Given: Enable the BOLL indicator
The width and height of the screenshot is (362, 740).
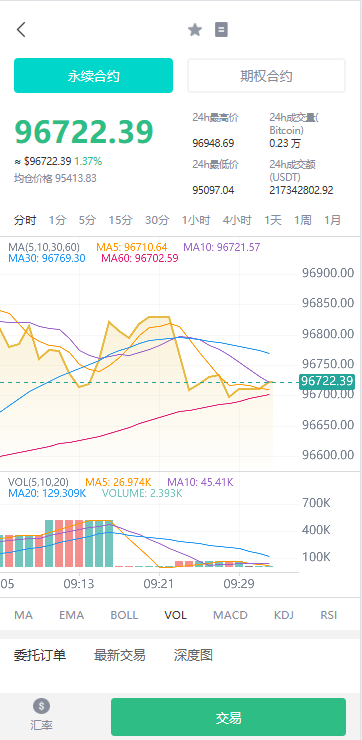Looking at the screenshot, I should click(x=124, y=615).
